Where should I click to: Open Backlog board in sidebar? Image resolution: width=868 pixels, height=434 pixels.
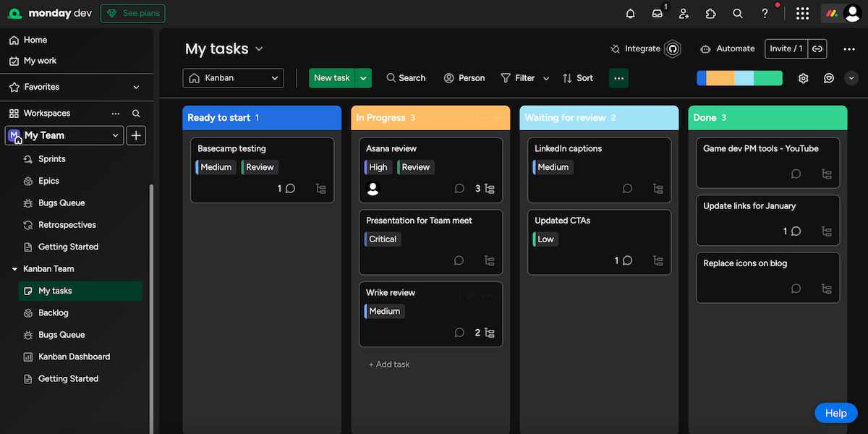tap(54, 312)
